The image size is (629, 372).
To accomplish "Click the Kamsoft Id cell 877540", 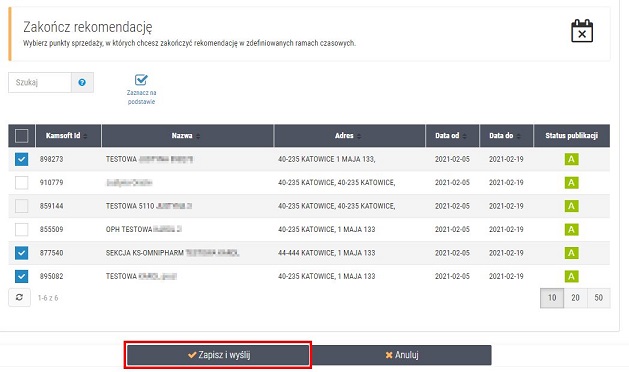I will pos(51,253).
